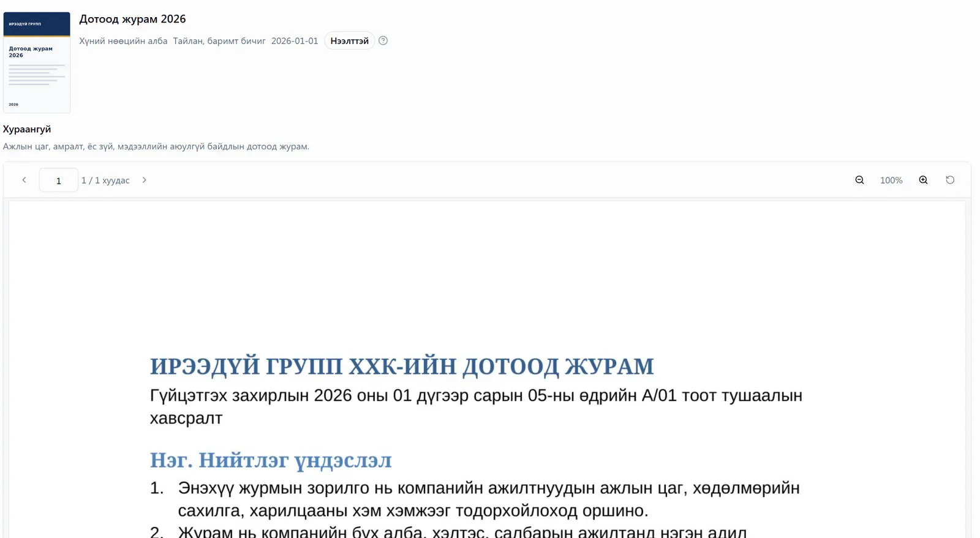Image resolution: width=980 pixels, height=538 pixels.
Task: Click the 1 / 1 хуудас page counter
Action: 105,180
